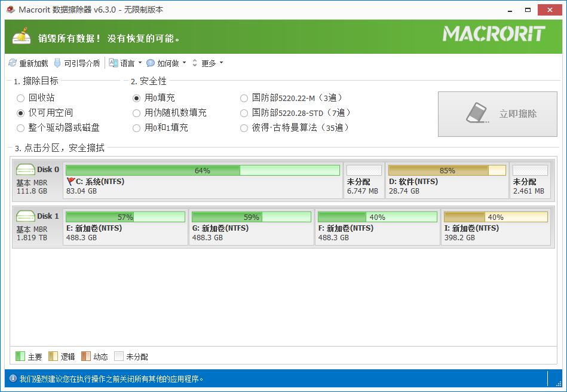Click the 40% usage bar of I: drive

(496, 217)
